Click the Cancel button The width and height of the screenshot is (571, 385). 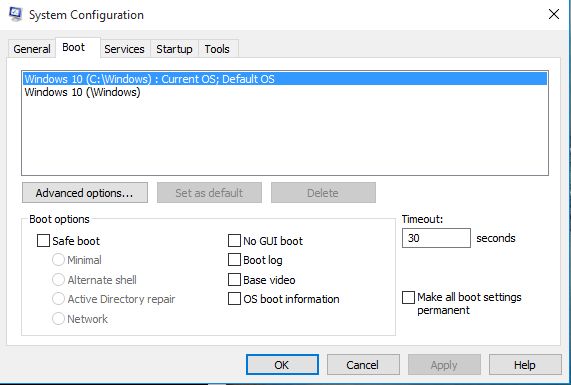tap(363, 365)
